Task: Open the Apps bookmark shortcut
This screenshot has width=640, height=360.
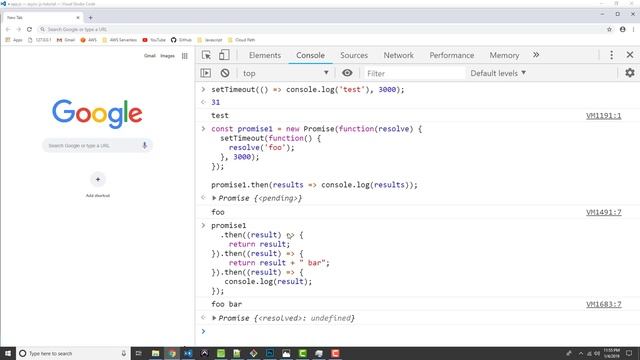Action: (x=14, y=40)
